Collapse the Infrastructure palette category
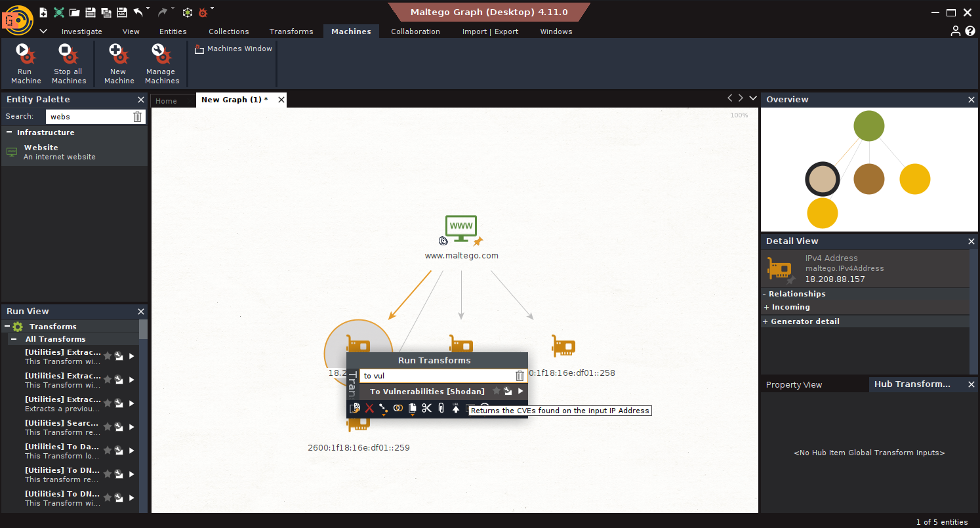980x528 pixels. (9, 132)
